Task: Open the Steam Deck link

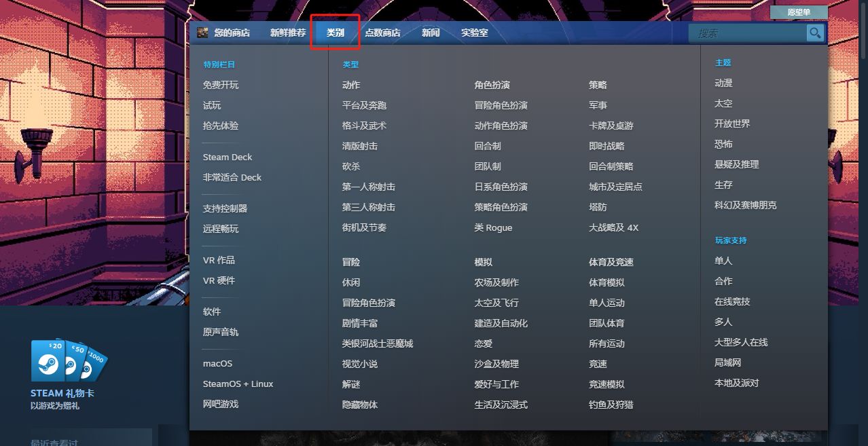Action: 228,157
